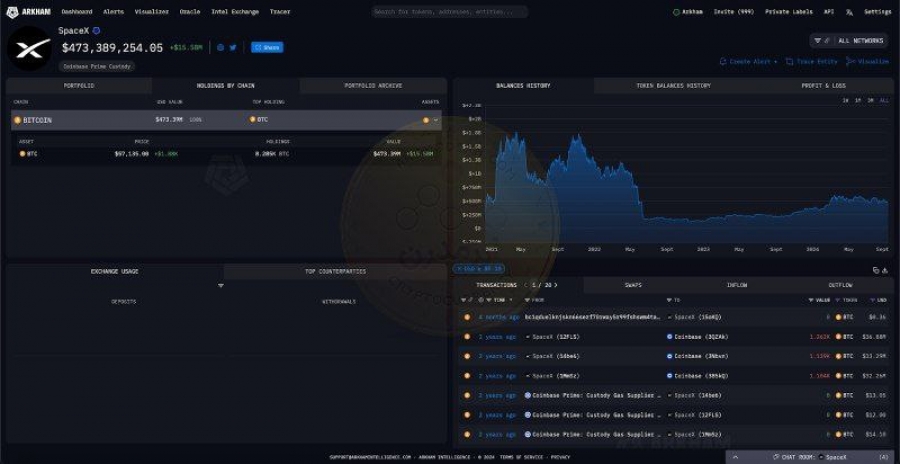Set chart range to 3M
Viewport: 900px width, 464px height.
click(x=871, y=100)
